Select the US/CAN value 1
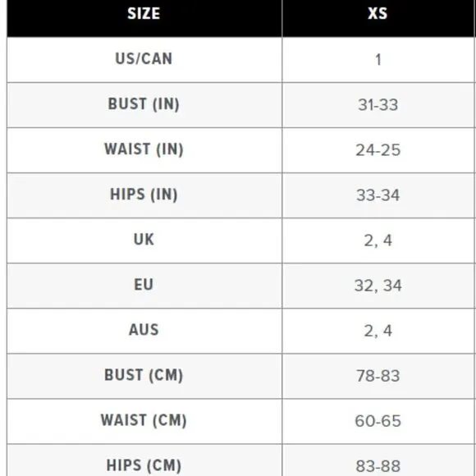 378,59
